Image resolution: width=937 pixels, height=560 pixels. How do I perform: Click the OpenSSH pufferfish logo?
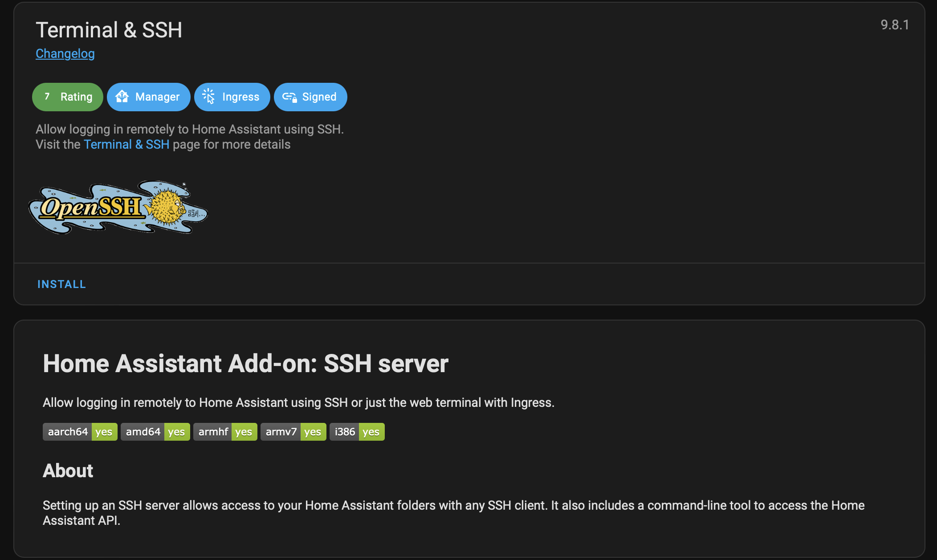pyautogui.click(x=118, y=207)
